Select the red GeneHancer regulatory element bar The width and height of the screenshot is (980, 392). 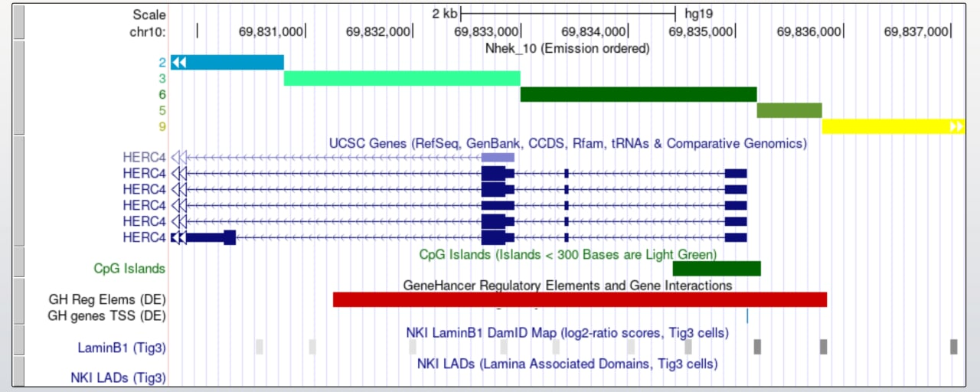(580, 299)
